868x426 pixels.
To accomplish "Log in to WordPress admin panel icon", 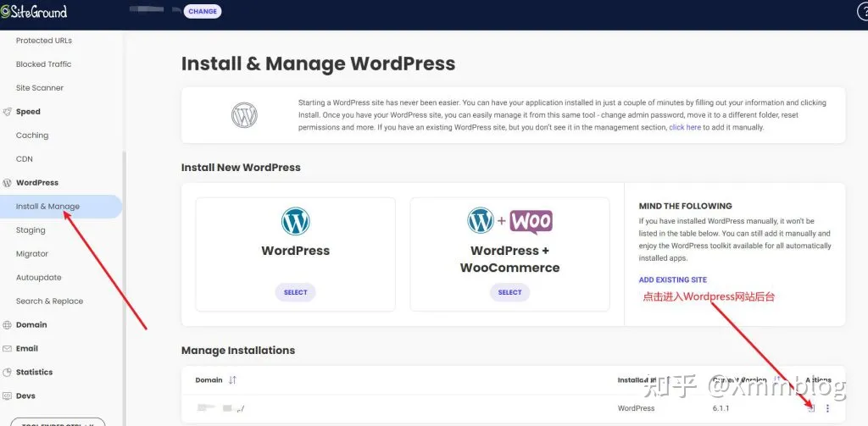I will pyautogui.click(x=811, y=408).
